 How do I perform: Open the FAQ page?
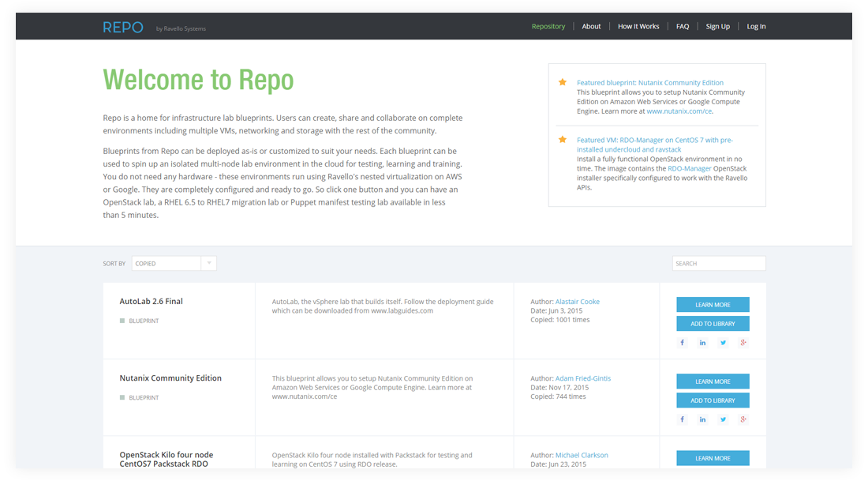(683, 26)
